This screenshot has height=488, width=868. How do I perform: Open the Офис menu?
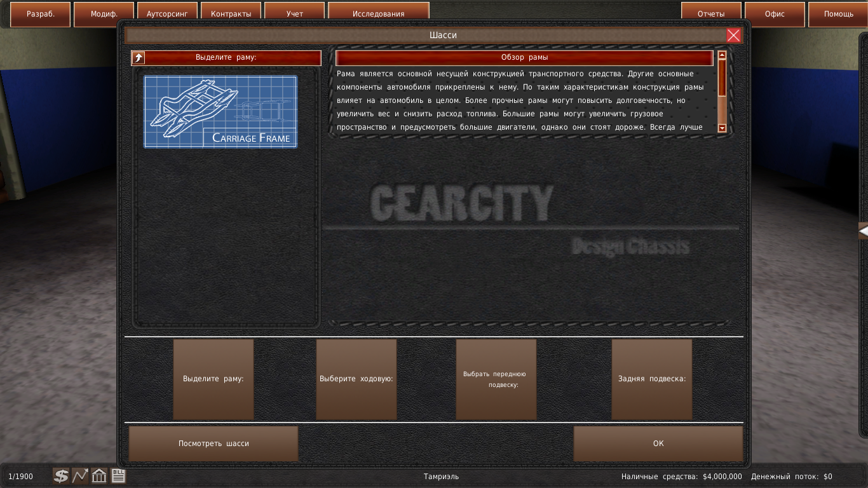click(775, 14)
